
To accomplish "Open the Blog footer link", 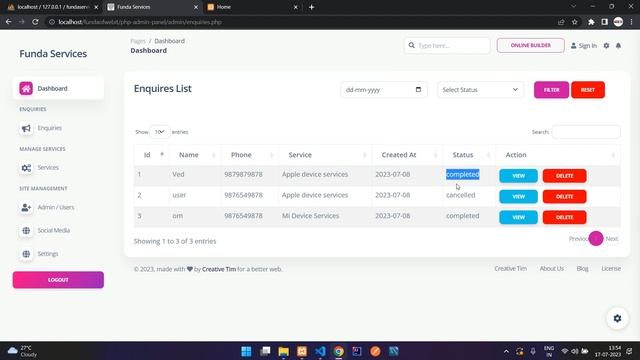I will [582, 269].
